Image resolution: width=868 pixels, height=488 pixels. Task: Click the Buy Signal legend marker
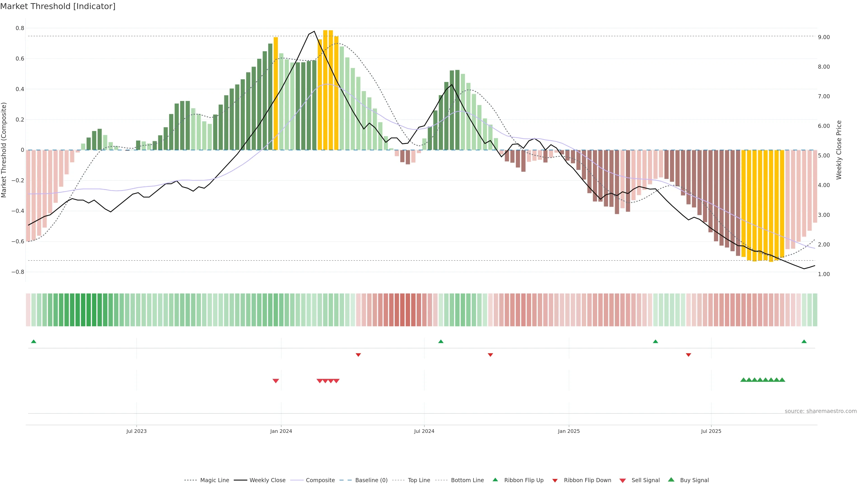click(x=671, y=480)
